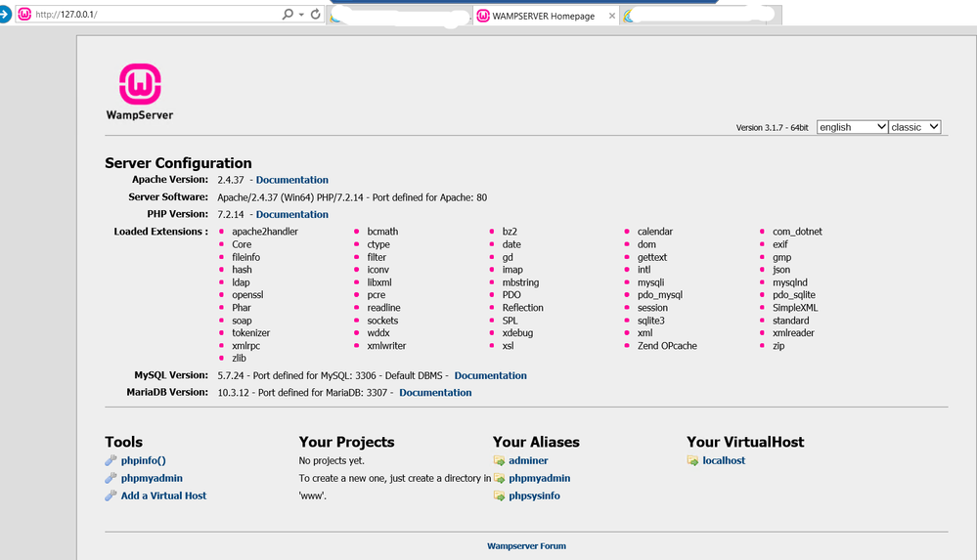Image resolution: width=977 pixels, height=560 pixels.
Task: Click the wrench icon beside phpinfo()
Action: tap(111, 460)
